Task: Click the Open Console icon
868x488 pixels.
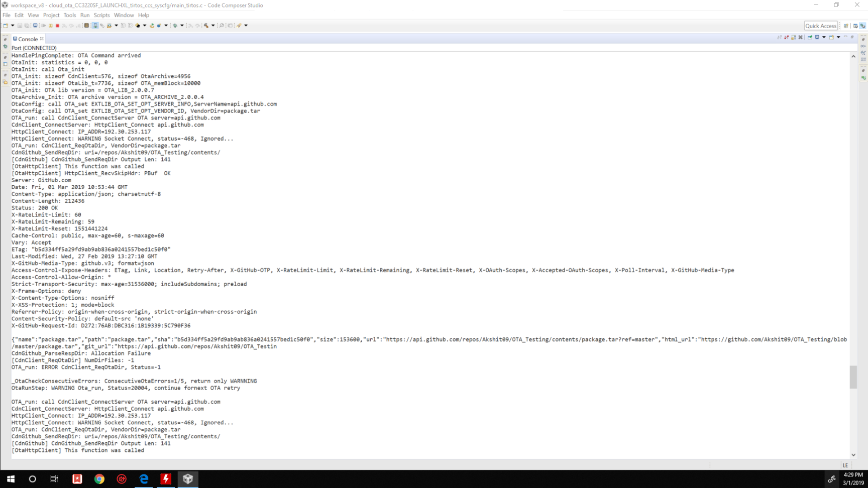Action: (x=832, y=37)
